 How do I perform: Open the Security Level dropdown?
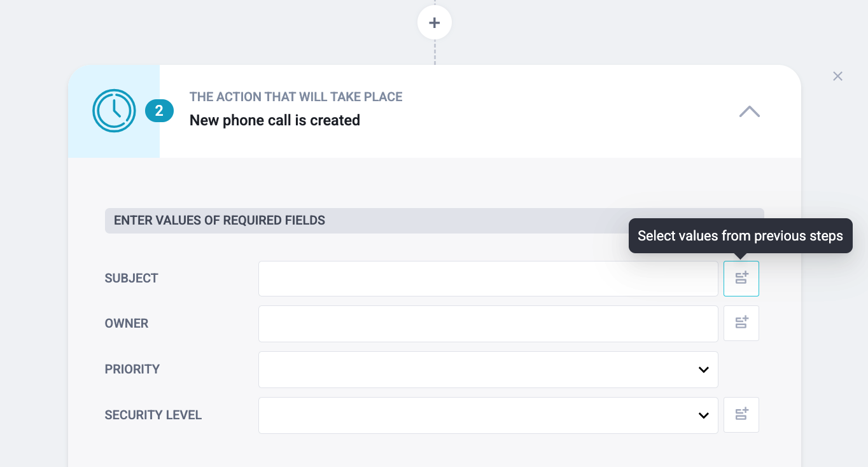488,415
